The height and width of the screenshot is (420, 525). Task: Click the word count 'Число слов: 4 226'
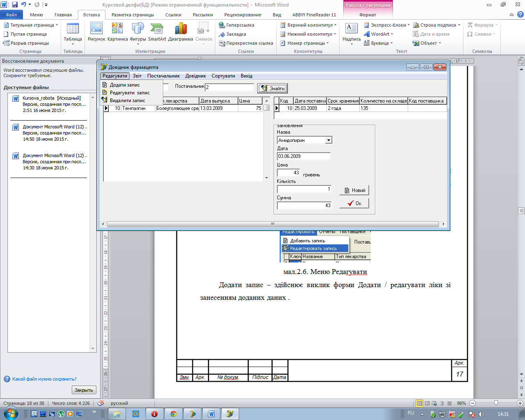click(x=71, y=403)
